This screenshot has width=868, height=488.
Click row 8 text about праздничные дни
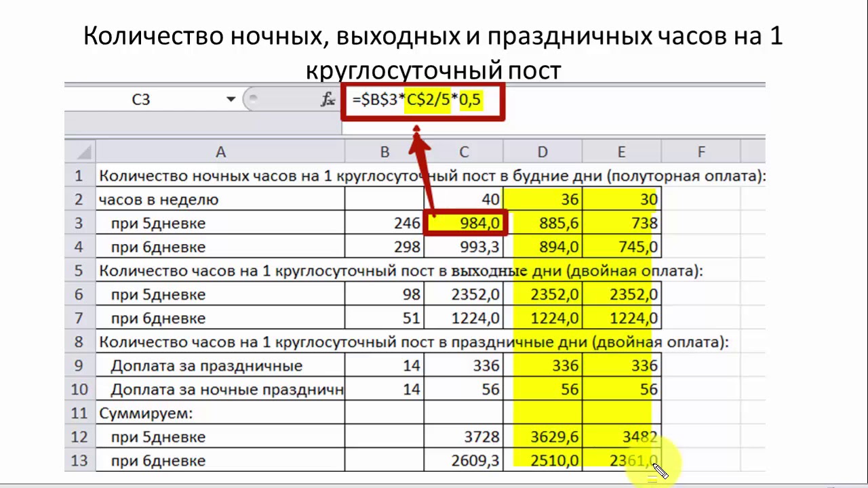coord(414,342)
